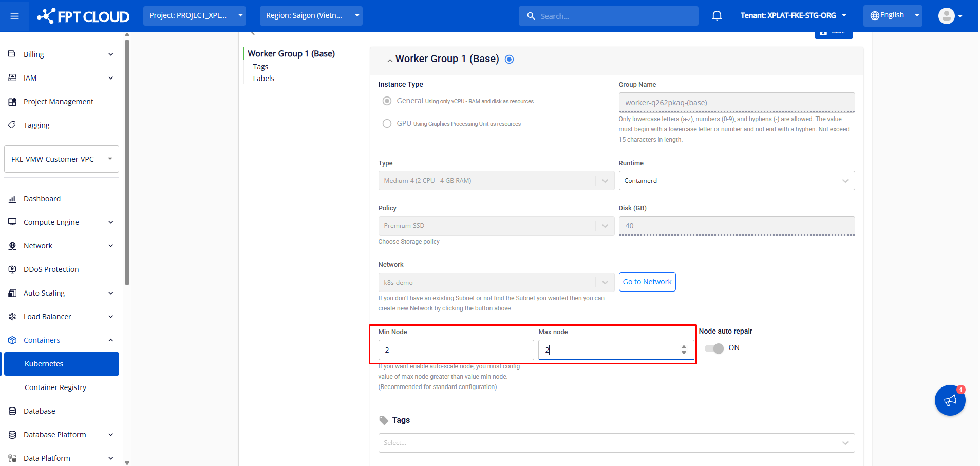This screenshot has height=466, width=980.
Task: Open Container Registry menu item
Action: click(55, 387)
